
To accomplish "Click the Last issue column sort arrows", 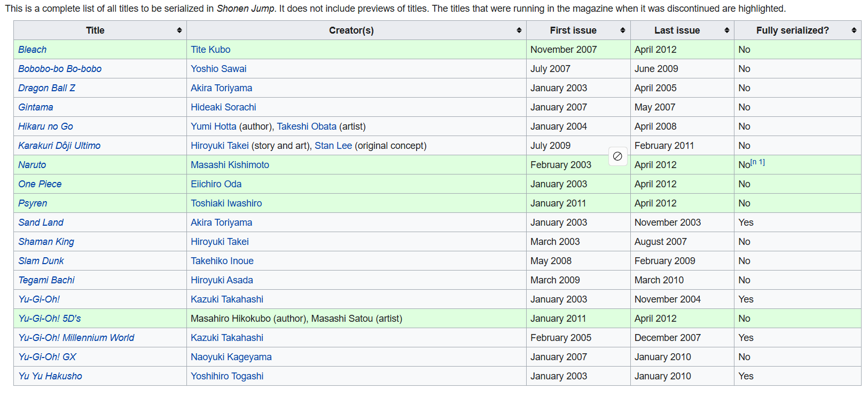I will pyautogui.click(x=727, y=30).
